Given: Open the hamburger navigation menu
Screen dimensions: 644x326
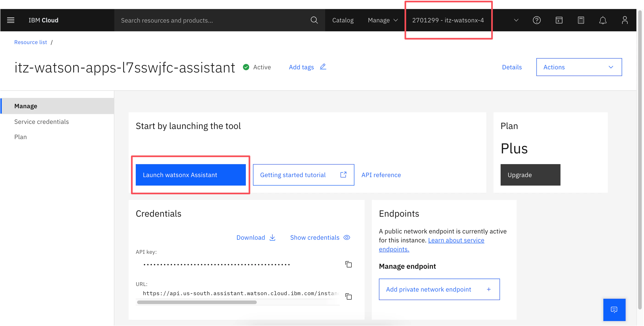Looking at the screenshot, I should [x=11, y=20].
